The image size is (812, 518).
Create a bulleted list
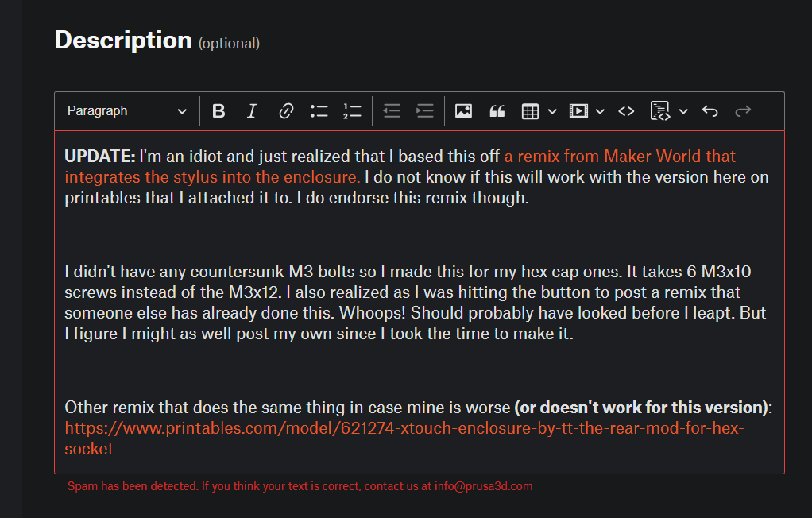[319, 111]
